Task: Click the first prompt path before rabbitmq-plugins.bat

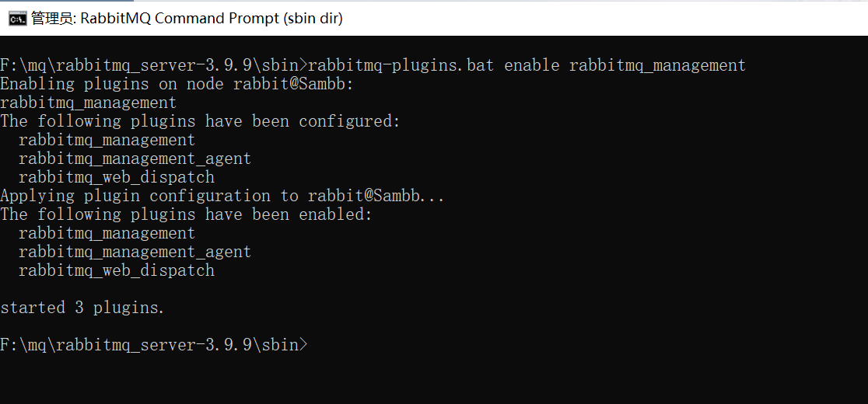Action: point(153,65)
